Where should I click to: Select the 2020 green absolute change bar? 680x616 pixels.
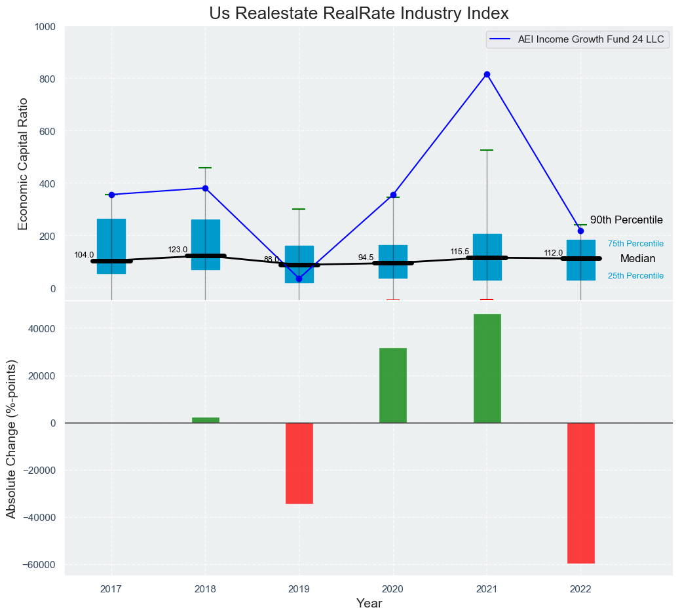[393, 385]
